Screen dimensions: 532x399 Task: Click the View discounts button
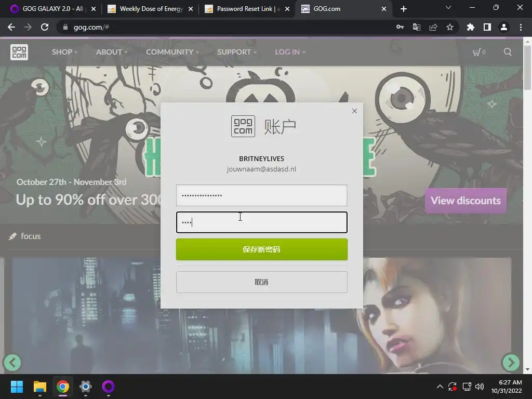465,201
